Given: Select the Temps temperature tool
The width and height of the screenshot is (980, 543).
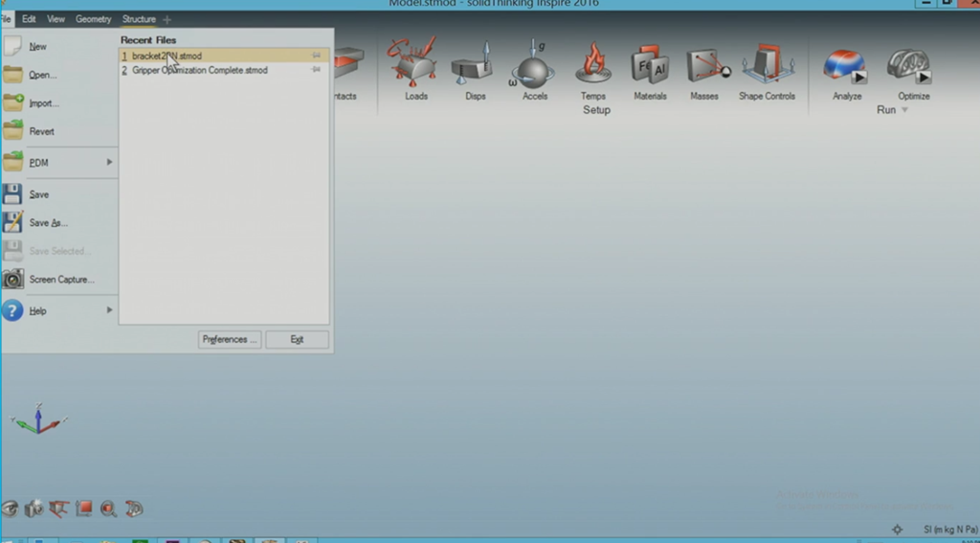Looking at the screenshot, I should (593, 68).
